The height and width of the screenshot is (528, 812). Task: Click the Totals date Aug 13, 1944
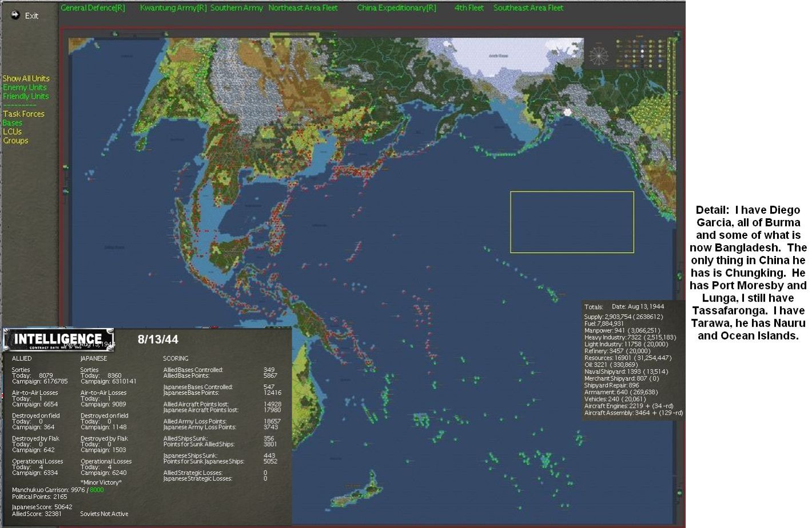638,307
